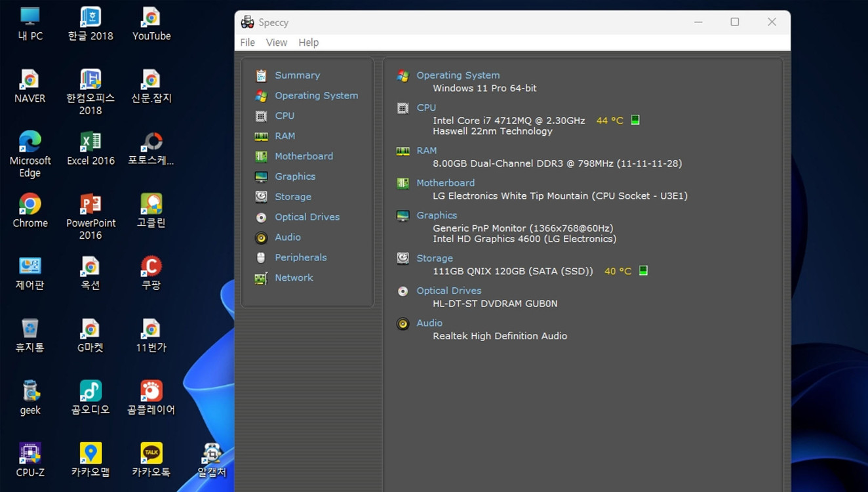Image resolution: width=868 pixels, height=492 pixels.
Task: Open the File menu in Speccy
Action: coord(247,42)
